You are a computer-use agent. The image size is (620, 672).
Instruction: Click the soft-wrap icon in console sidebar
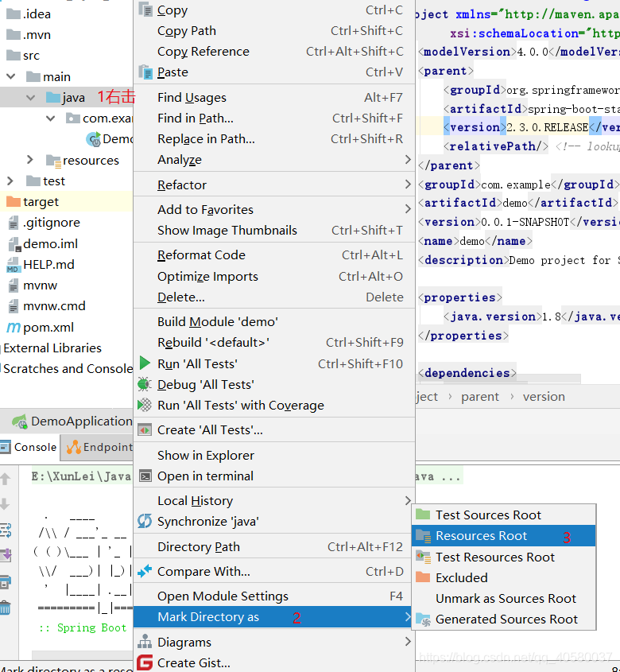click(5, 530)
